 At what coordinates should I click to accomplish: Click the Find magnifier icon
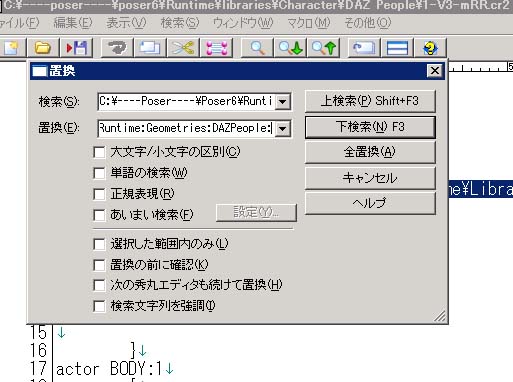coord(257,48)
